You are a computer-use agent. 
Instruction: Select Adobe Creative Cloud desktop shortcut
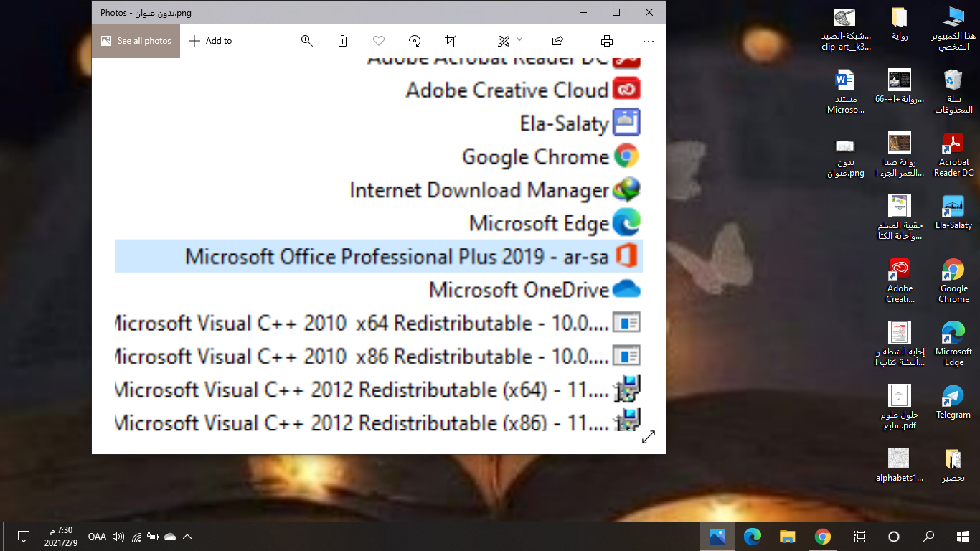pos(900,281)
